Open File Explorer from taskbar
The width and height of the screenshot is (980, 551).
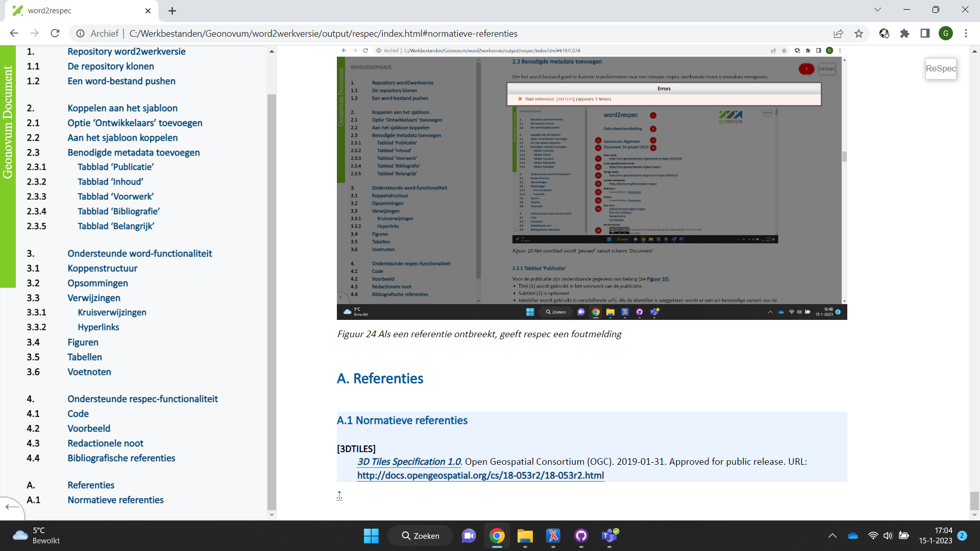[525, 536]
